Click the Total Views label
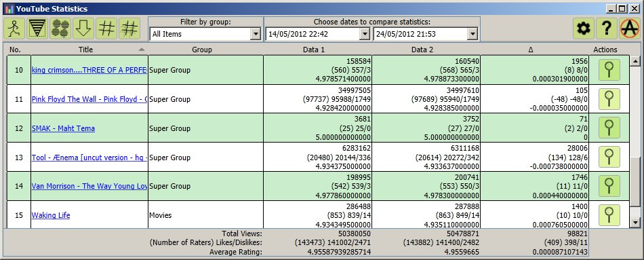This screenshot has width=644, height=260. pos(242,234)
